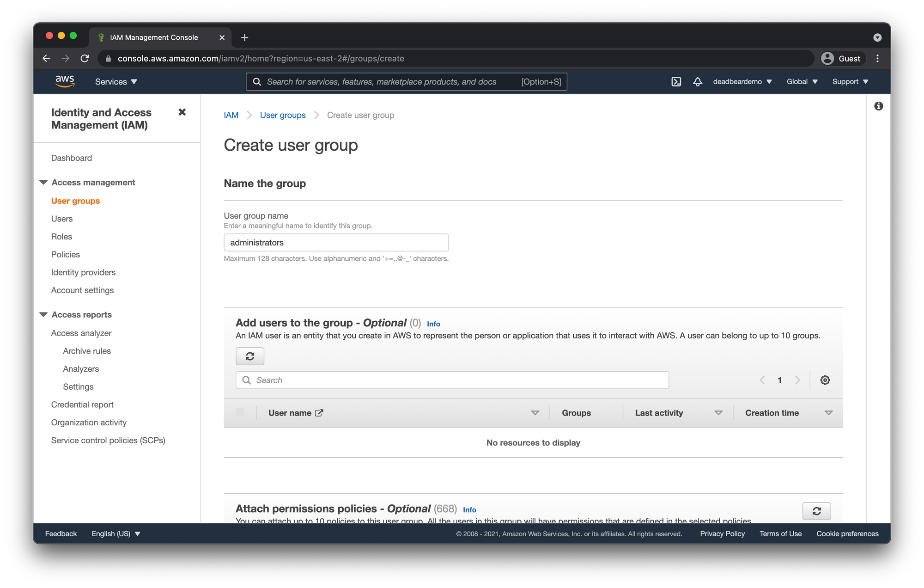This screenshot has width=924, height=588.
Task: Click the AWS logo home icon
Action: click(65, 81)
